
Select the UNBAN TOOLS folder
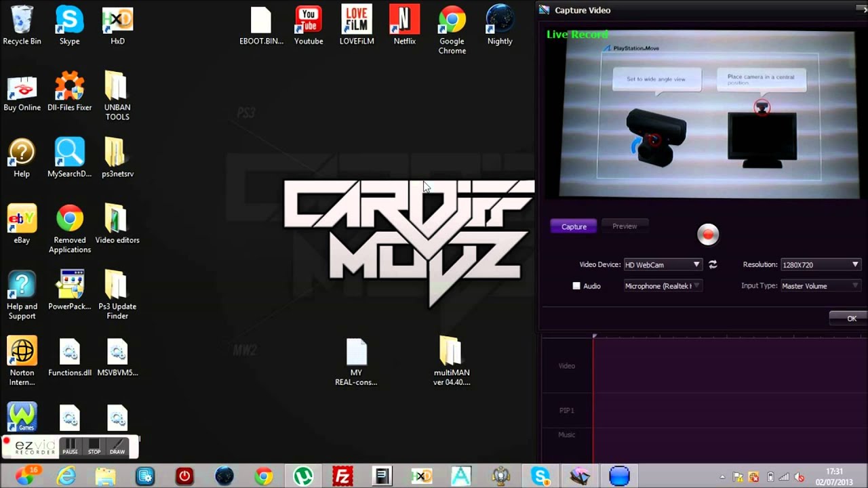[117, 96]
